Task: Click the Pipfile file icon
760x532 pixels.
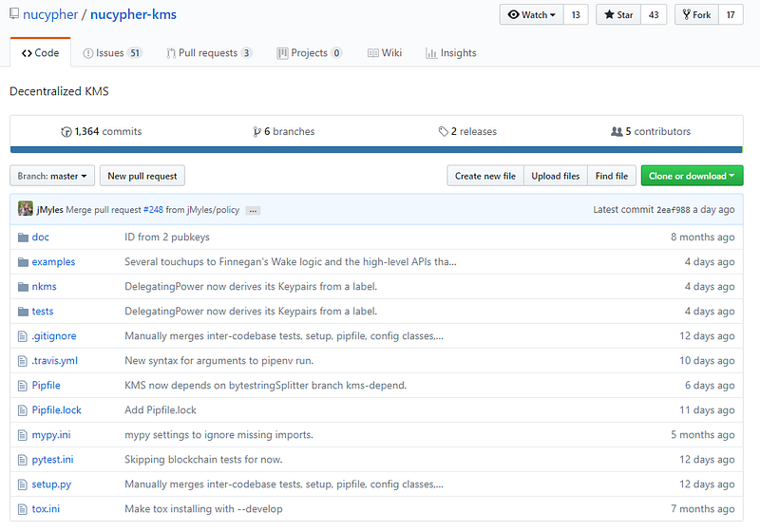Action: [x=22, y=386]
